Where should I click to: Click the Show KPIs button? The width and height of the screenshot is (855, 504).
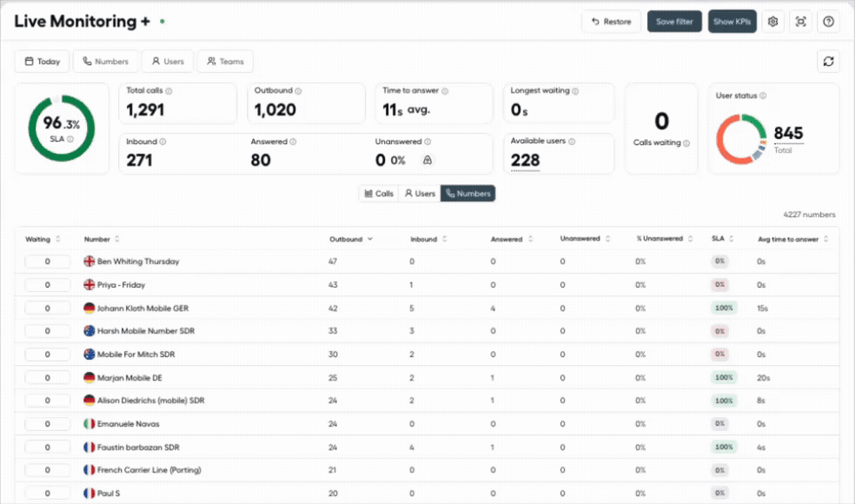[732, 22]
